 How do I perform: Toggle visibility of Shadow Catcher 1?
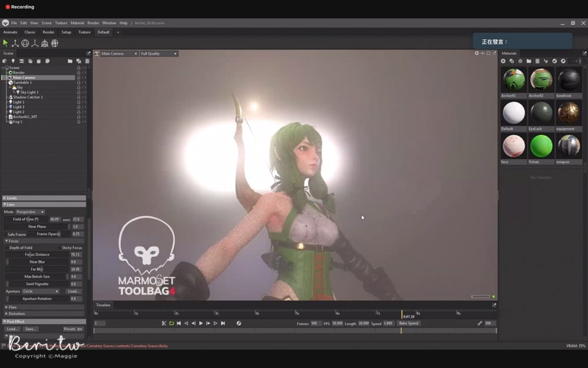[84, 97]
